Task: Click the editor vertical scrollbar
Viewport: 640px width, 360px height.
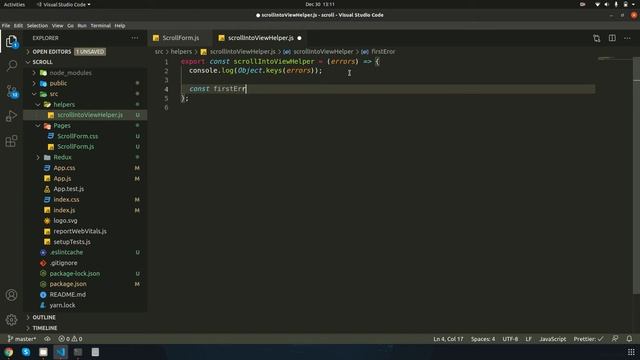Action: click(637, 176)
